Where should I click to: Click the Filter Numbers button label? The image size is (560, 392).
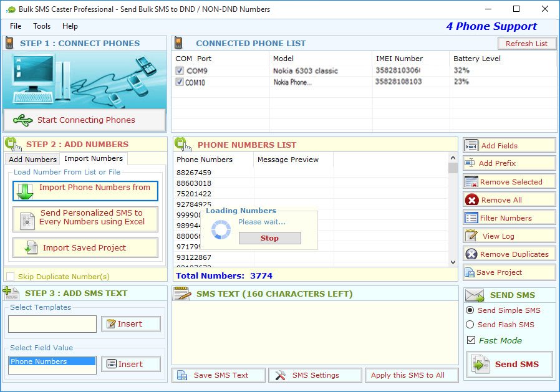tap(506, 218)
